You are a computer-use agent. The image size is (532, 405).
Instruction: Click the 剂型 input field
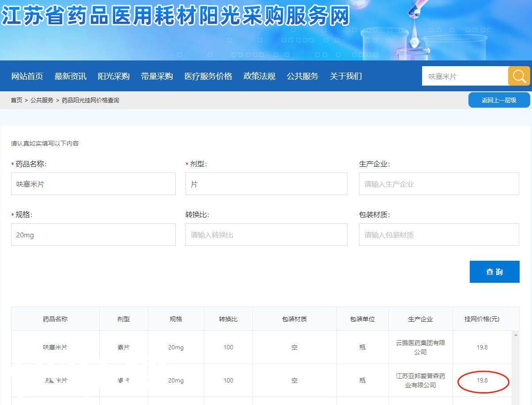[266, 184]
